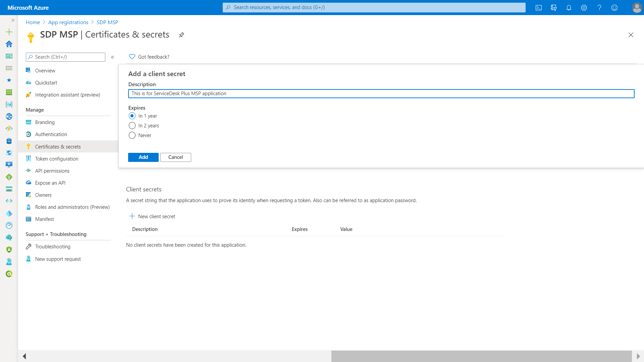
Task: Open portal settings gear
Action: pos(584,8)
